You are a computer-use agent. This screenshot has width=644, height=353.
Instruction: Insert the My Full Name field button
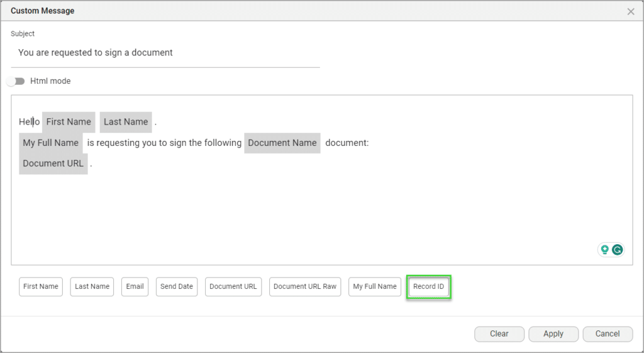click(x=375, y=286)
